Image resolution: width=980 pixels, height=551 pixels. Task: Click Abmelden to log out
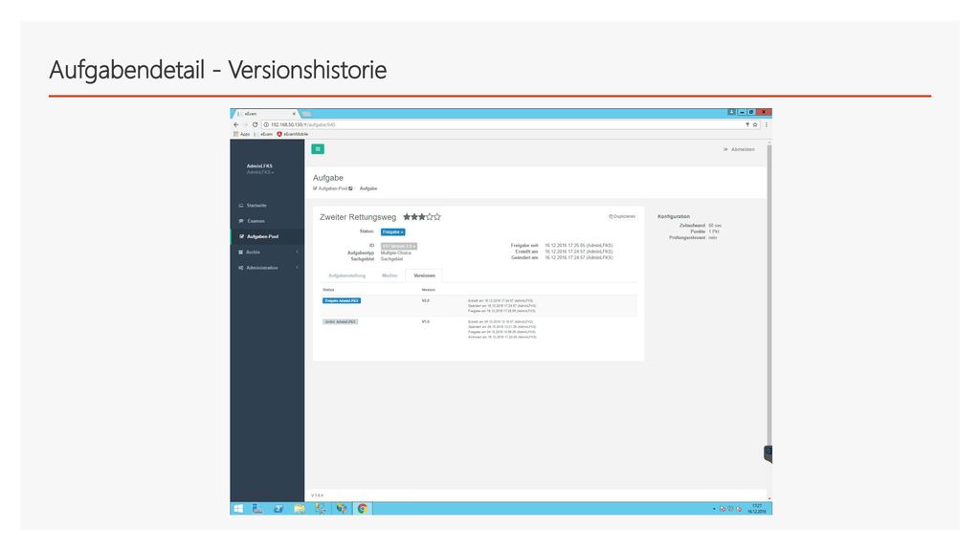(739, 149)
